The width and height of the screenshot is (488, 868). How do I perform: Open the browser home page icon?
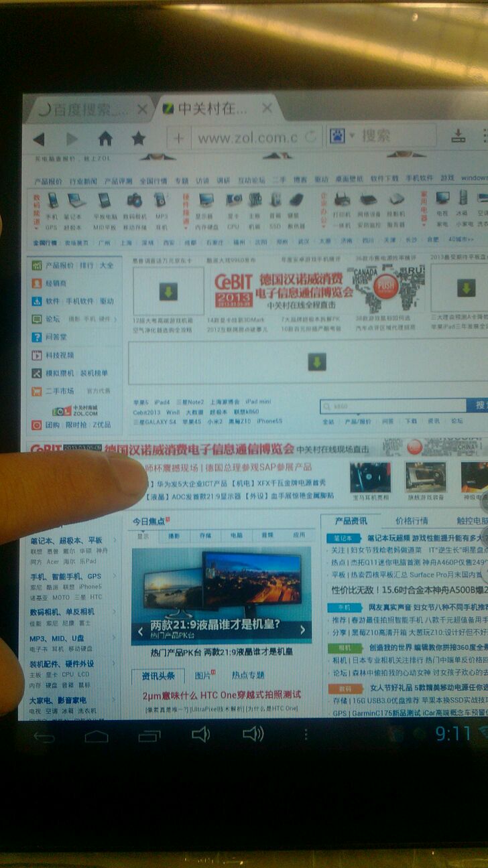point(105,139)
